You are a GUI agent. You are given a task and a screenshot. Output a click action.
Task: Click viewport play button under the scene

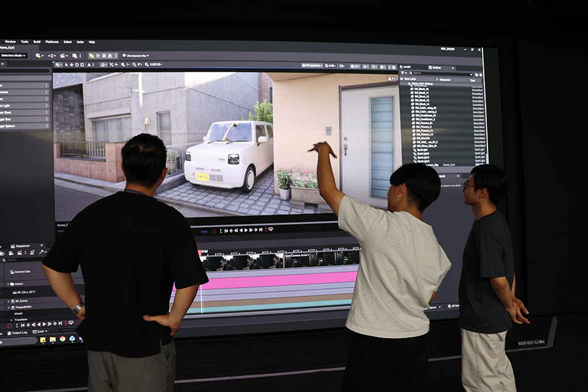(246, 230)
